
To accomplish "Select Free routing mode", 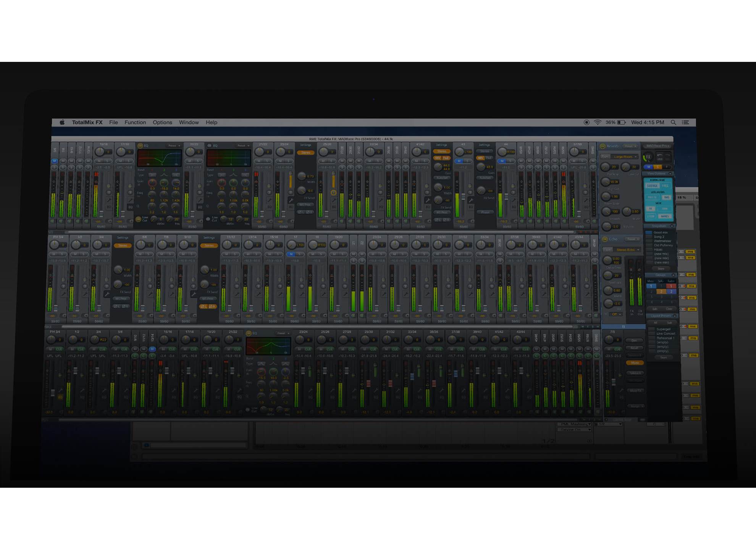I will click(665, 186).
